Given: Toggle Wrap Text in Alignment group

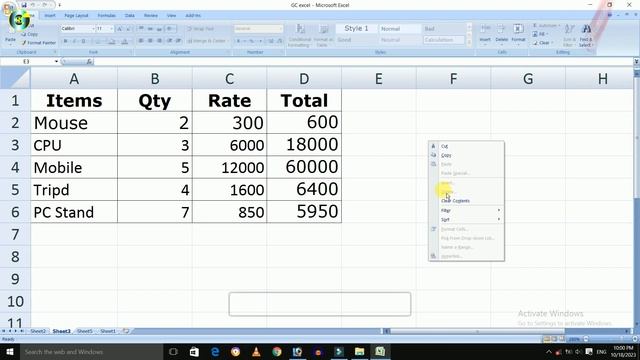Looking at the screenshot, I should coord(201,29).
